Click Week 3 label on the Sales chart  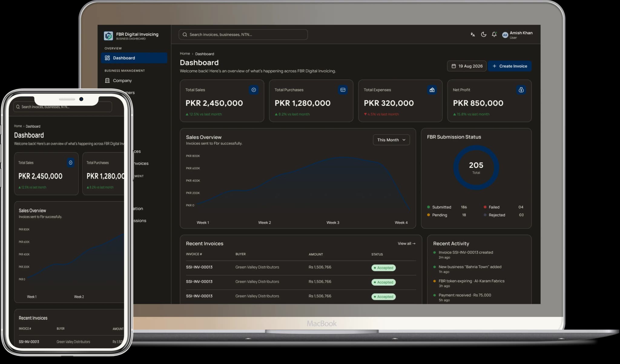point(333,223)
